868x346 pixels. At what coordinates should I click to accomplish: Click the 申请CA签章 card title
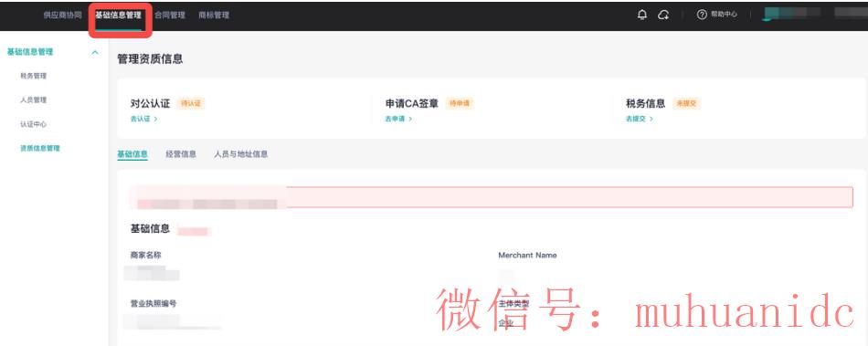coord(412,103)
